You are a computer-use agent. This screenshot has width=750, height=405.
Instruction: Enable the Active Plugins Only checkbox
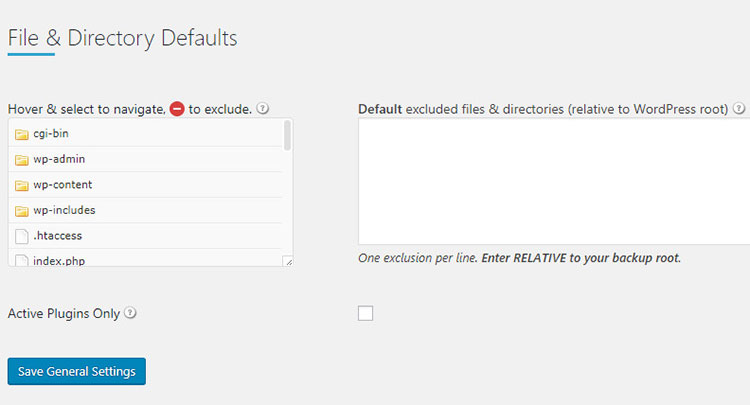tap(365, 313)
